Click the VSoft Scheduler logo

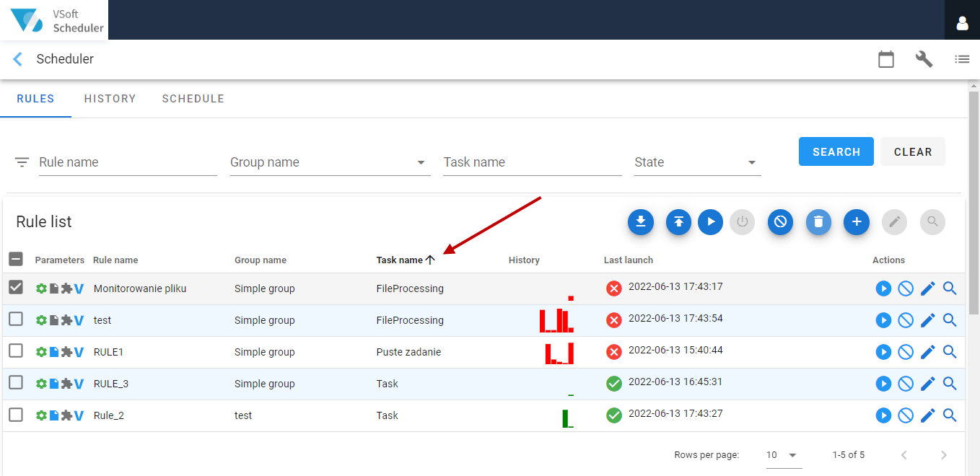coord(54,20)
